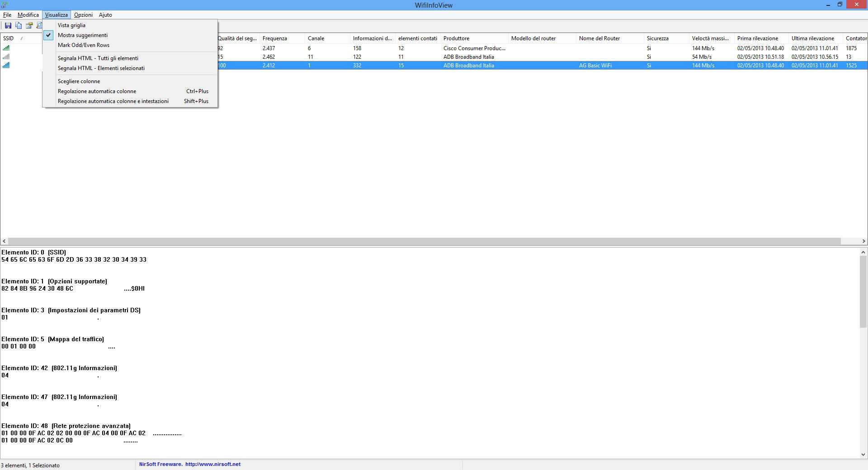
Task: Click the details pane scrollbar down arrow
Action: (863, 455)
